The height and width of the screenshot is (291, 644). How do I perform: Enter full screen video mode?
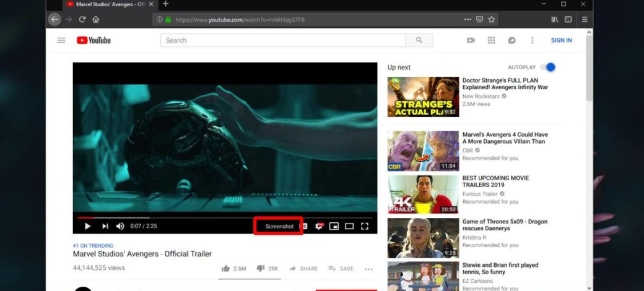click(365, 226)
